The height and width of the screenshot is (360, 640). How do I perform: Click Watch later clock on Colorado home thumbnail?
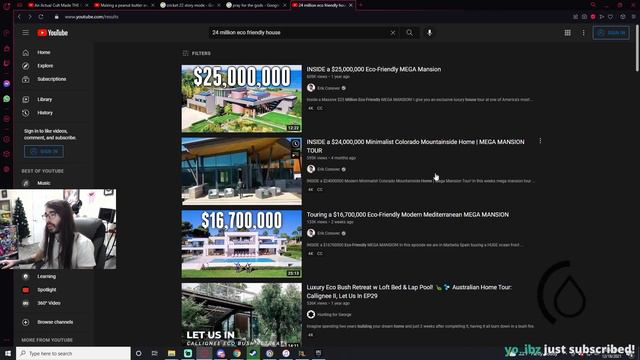pos(296,144)
